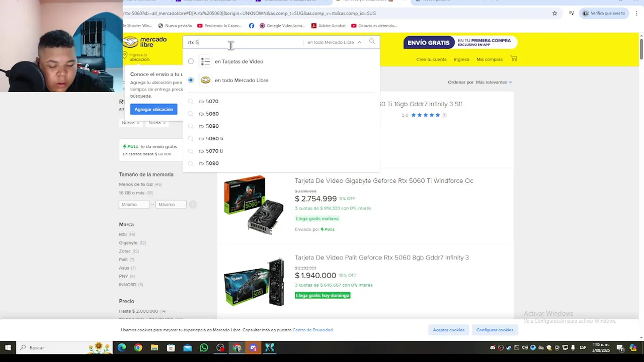Screen dimensions: 644x362
Task: Filter by brand INNO3D
Action: coord(131,285)
